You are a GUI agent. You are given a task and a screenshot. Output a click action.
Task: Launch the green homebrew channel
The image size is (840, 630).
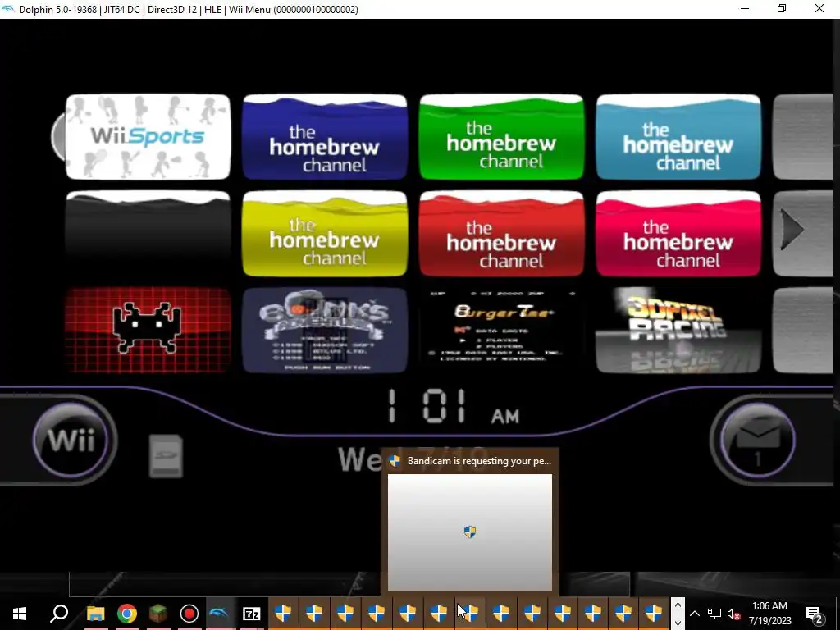(501, 137)
